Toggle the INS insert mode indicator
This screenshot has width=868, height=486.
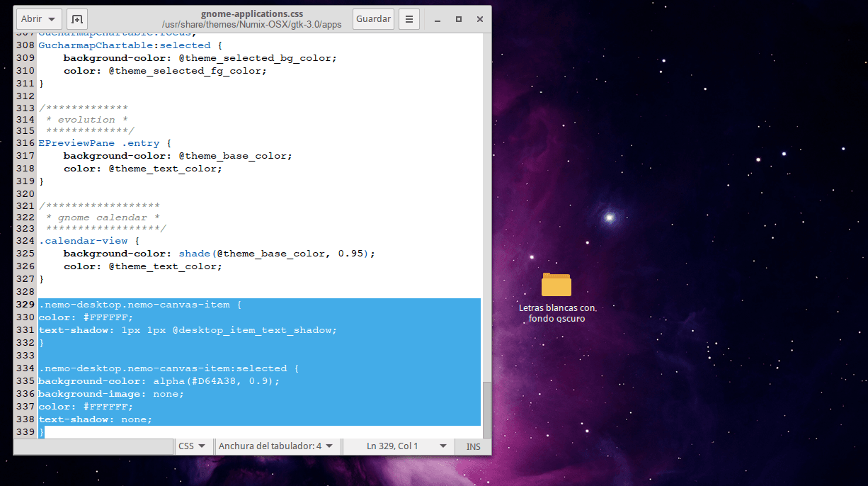pyautogui.click(x=473, y=446)
